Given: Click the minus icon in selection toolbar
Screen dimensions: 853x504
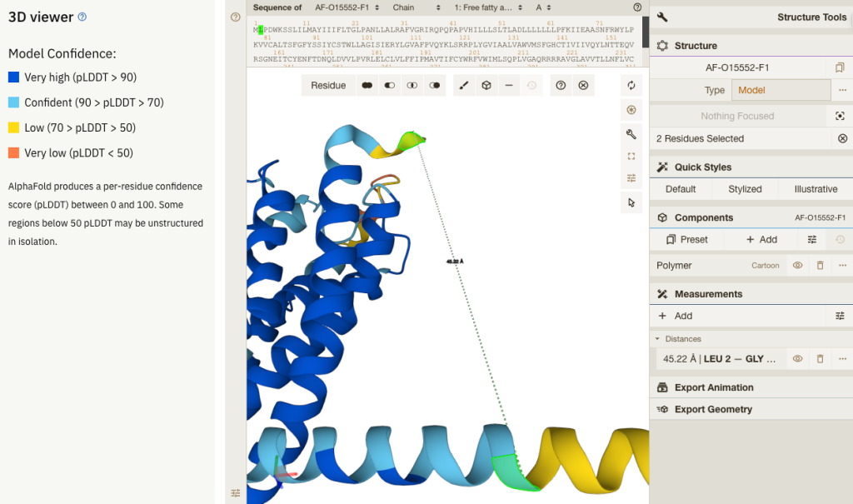Looking at the screenshot, I should pyautogui.click(x=509, y=86).
